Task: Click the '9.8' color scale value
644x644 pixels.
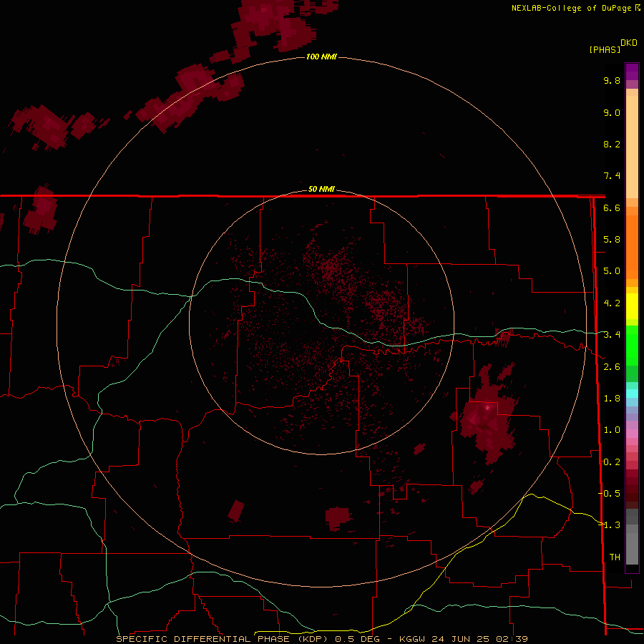Action: pyautogui.click(x=612, y=80)
